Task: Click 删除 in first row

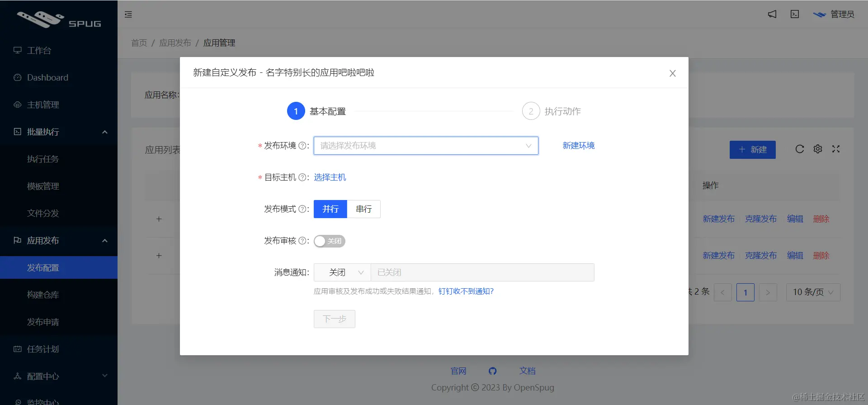Action: [x=821, y=219]
